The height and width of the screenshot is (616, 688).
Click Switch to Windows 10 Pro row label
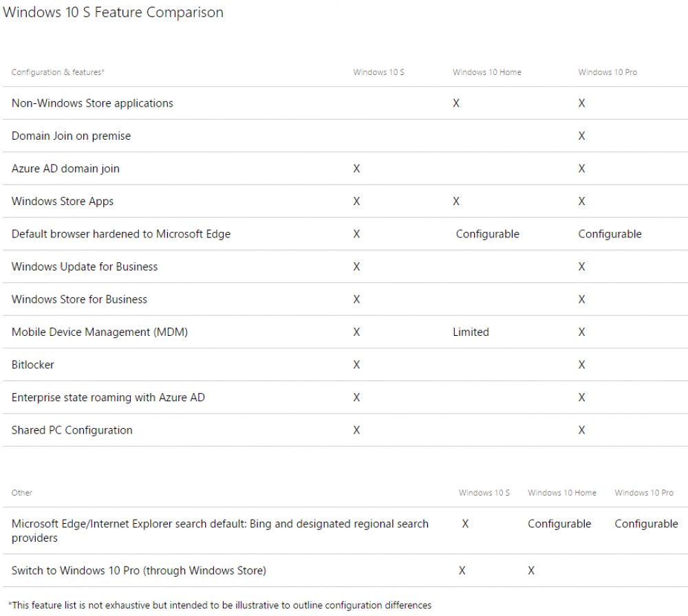pos(139,571)
